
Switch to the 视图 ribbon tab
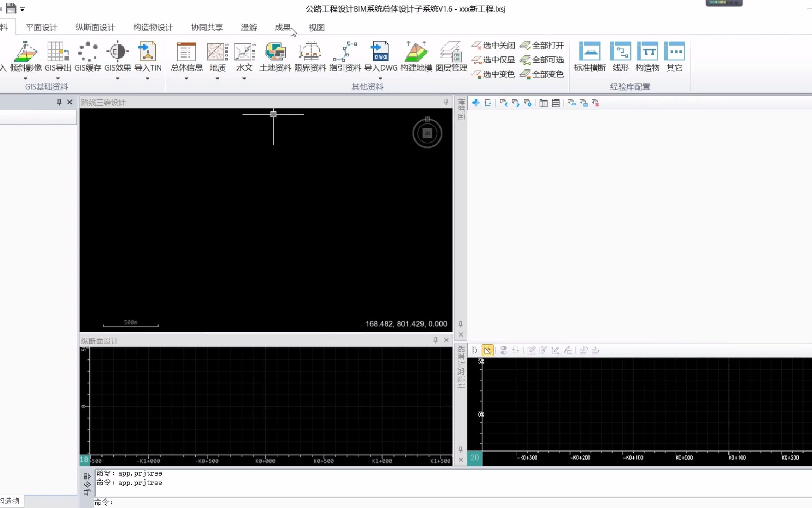coord(316,27)
